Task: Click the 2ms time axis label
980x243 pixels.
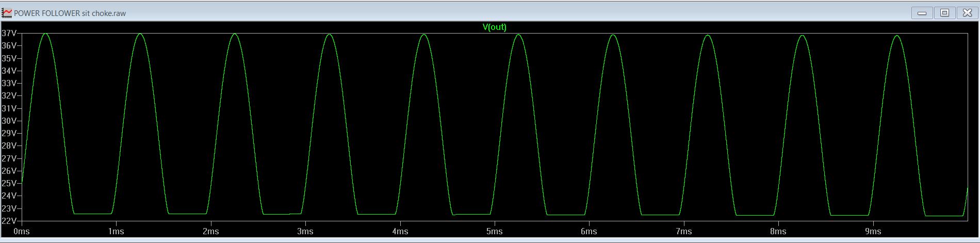Action: coord(210,231)
